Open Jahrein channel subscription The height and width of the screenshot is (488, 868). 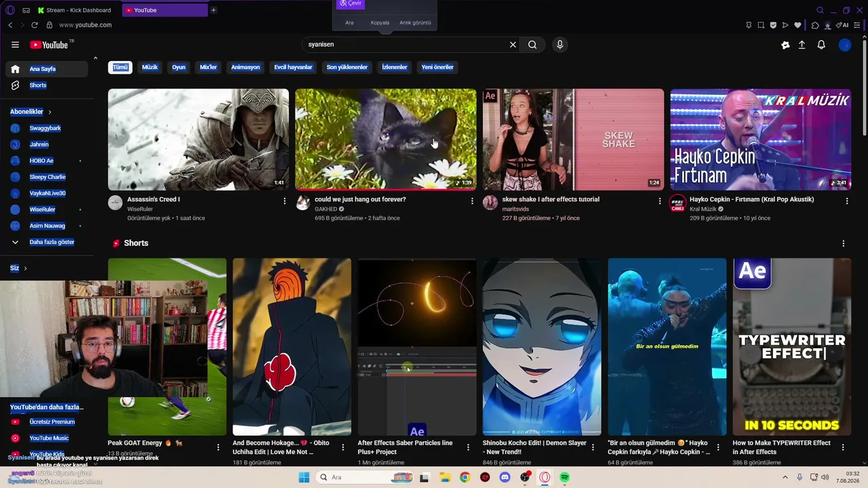tap(47, 144)
